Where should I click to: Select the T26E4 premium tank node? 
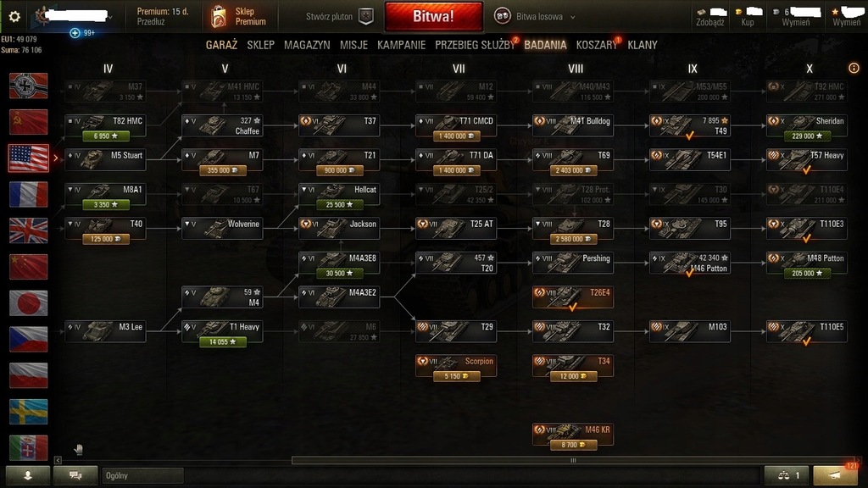pyautogui.click(x=573, y=297)
